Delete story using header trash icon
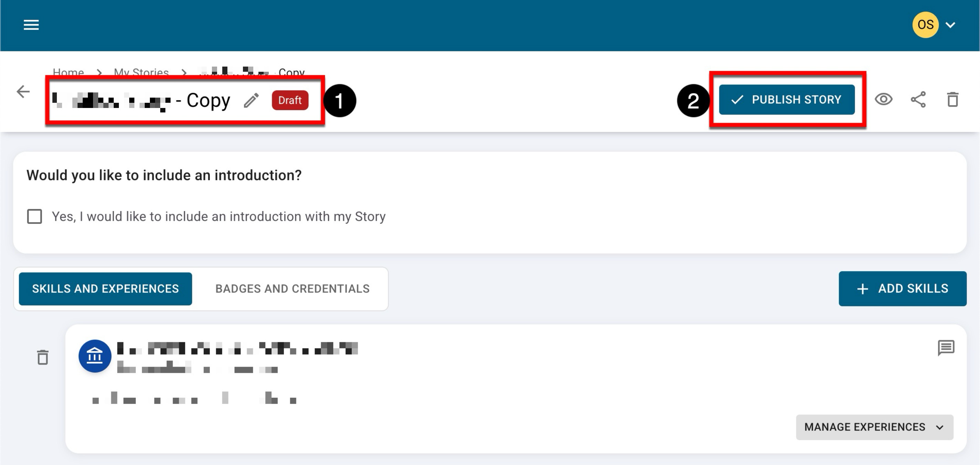Viewport: 980px width, 465px height. 953,100
